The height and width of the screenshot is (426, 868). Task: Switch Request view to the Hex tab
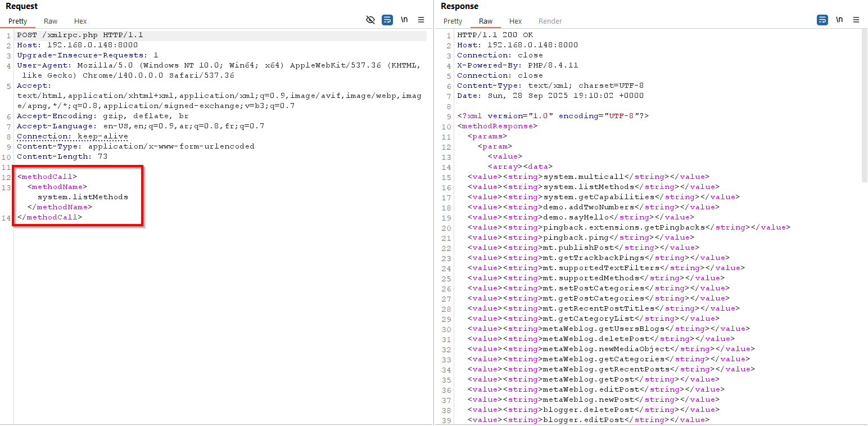pyautogui.click(x=80, y=21)
